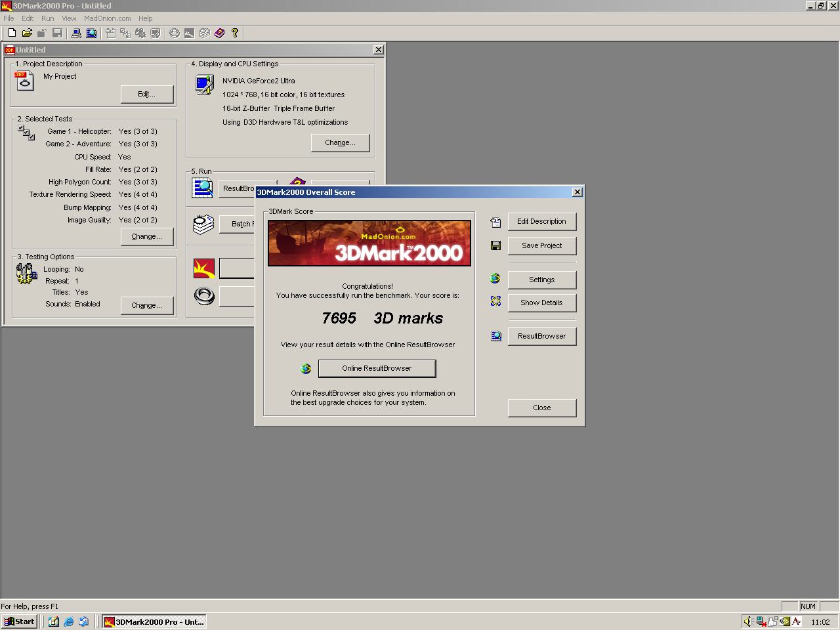
Task: Open the Run menu
Action: pyautogui.click(x=47, y=18)
